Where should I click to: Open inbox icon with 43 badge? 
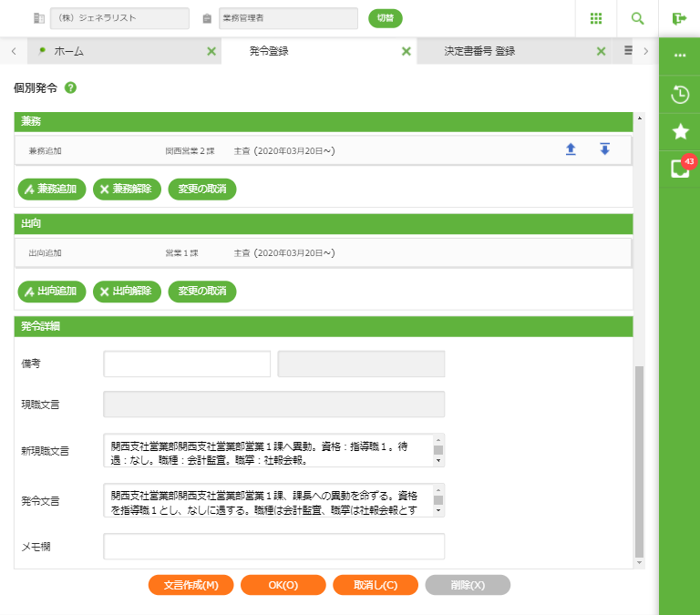coord(679,169)
